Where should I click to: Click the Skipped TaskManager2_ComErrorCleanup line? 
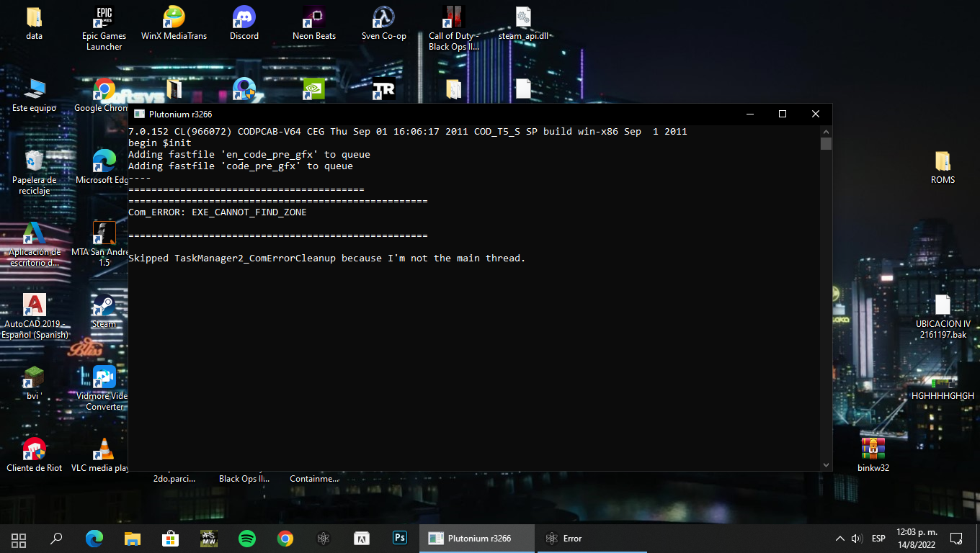[327, 258]
